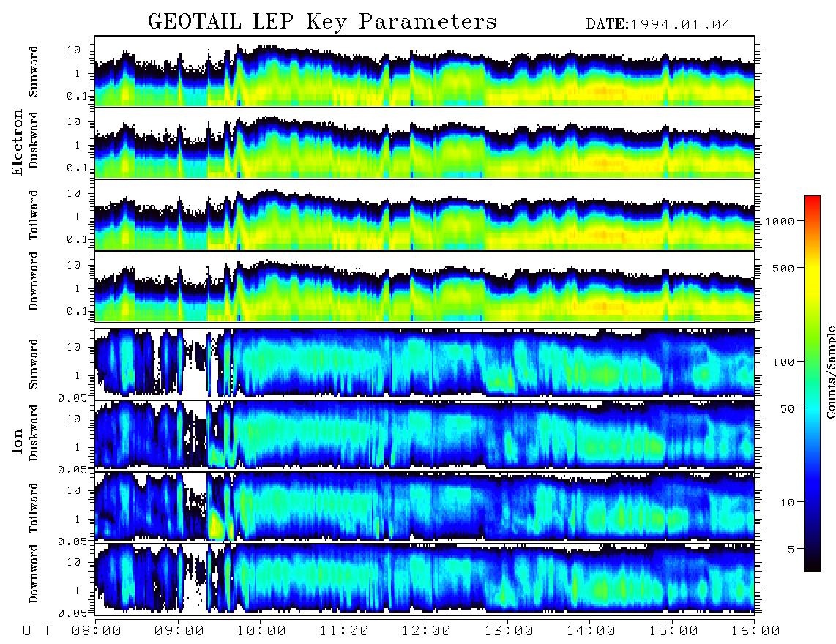
Task: Click the Ion 'Duskward' row label
Action: click(34, 433)
